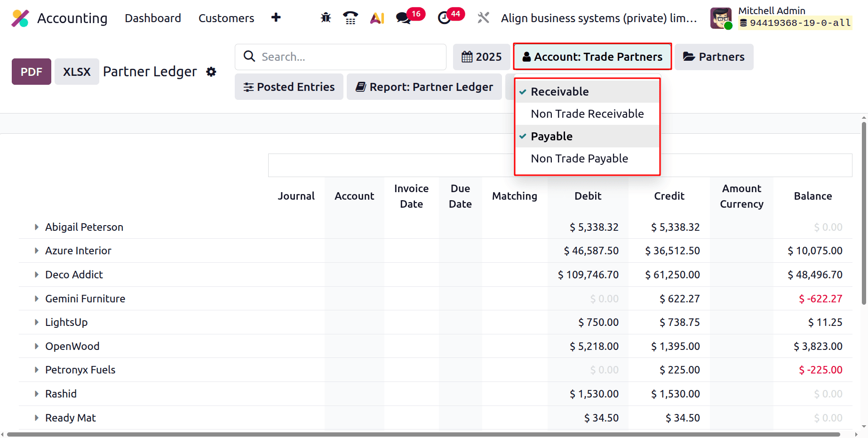The width and height of the screenshot is (868, 438).
Task: Click the horizontal scrollbar at bottom
Action: pos(423,434)
